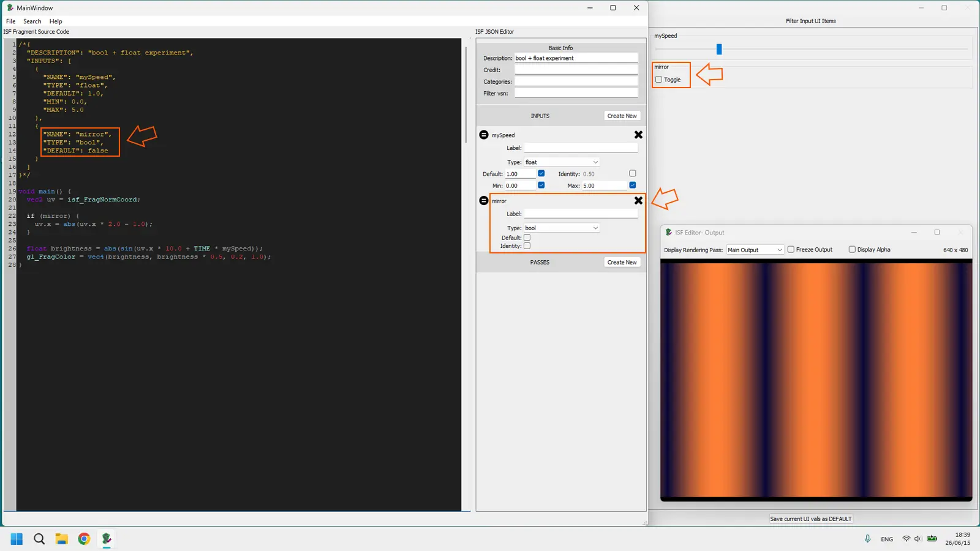Create a new pass
The height and width of the screenshot is (551, 980).
coord(622,262)
